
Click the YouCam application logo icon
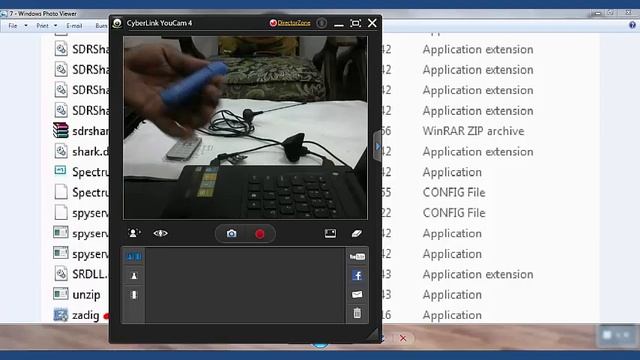click(118, 23)
